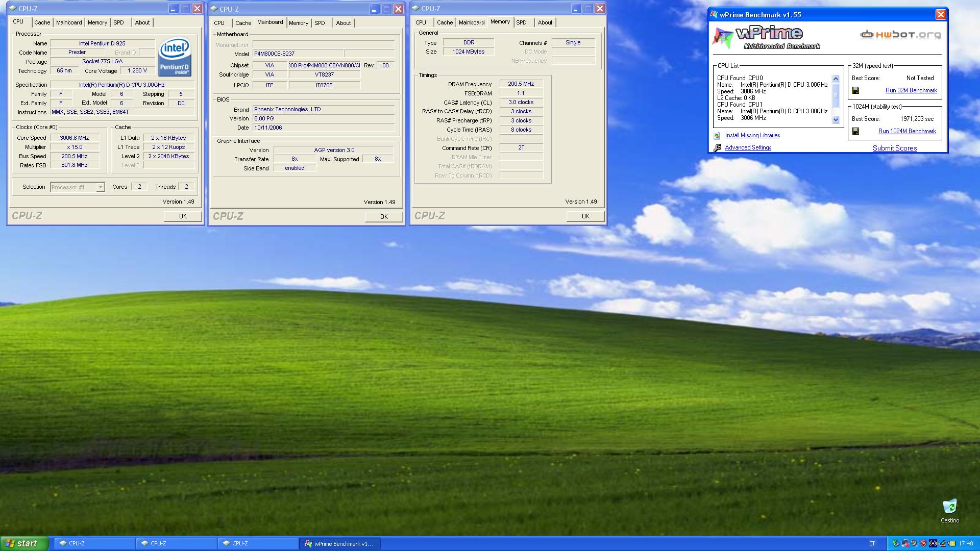
Task: Click the floppy save icon under 32M speed test
Action: pyautogui.click(x=855, y=90)
